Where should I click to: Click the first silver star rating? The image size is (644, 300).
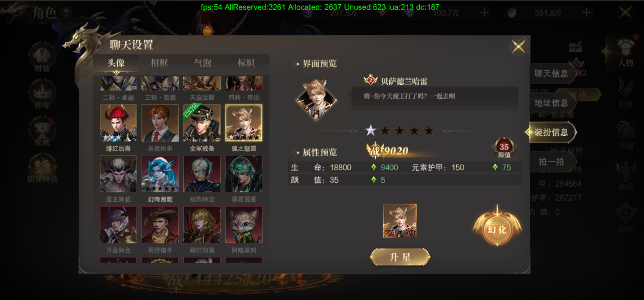tap(370, 131)
